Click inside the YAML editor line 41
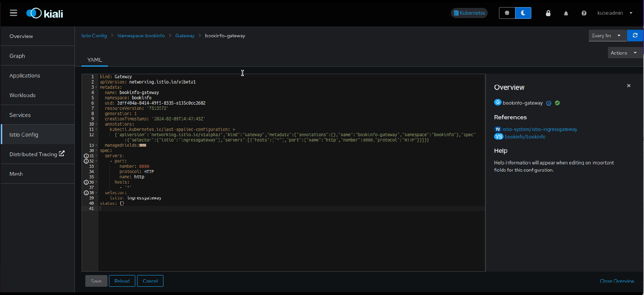644x295 pixels. [263, 208]
